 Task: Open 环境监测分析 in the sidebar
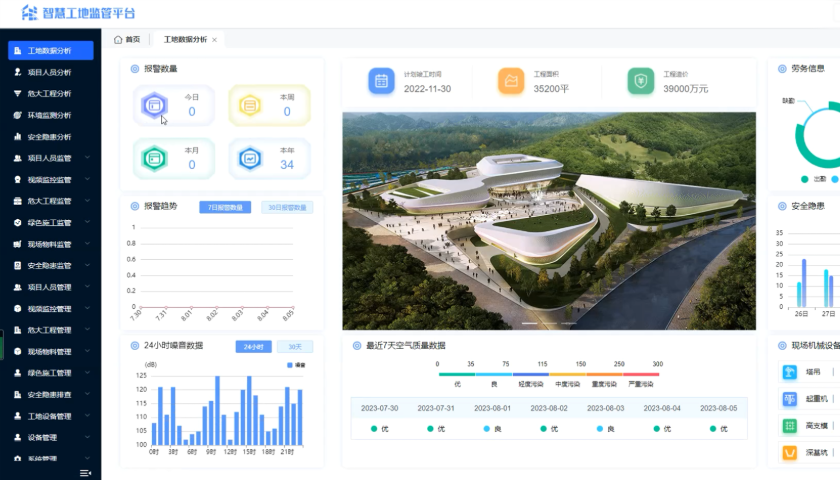coord(49,115)
